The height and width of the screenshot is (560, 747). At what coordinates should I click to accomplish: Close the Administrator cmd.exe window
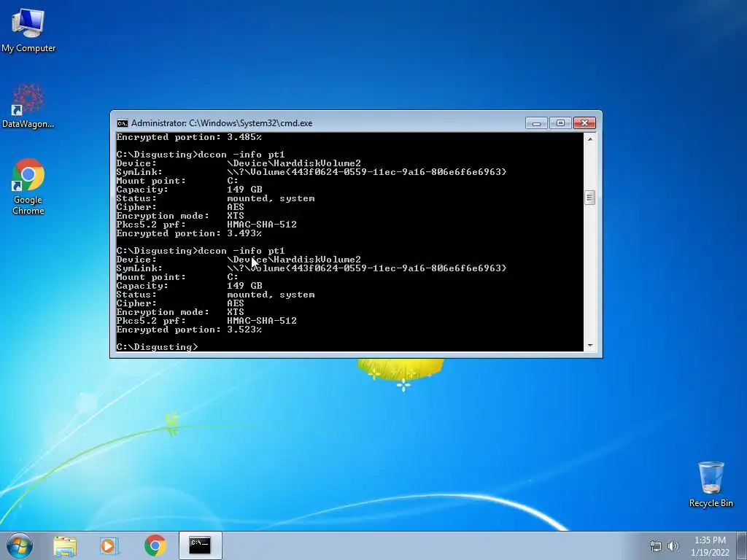coord(584,123)
